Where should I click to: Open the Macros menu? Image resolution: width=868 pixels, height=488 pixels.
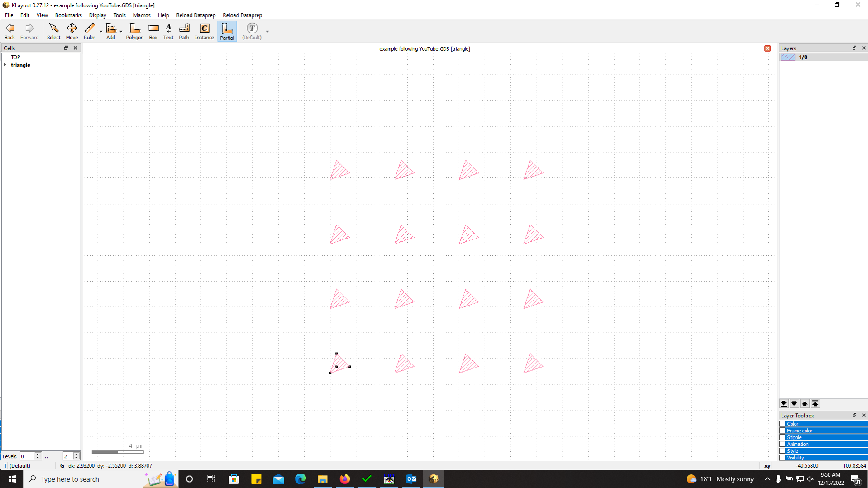click(141, 15)
